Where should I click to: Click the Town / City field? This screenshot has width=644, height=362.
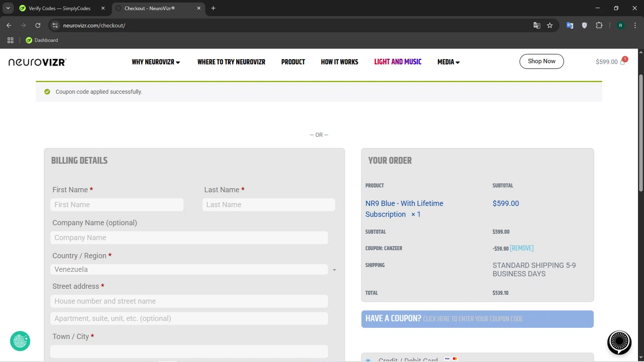189,351
